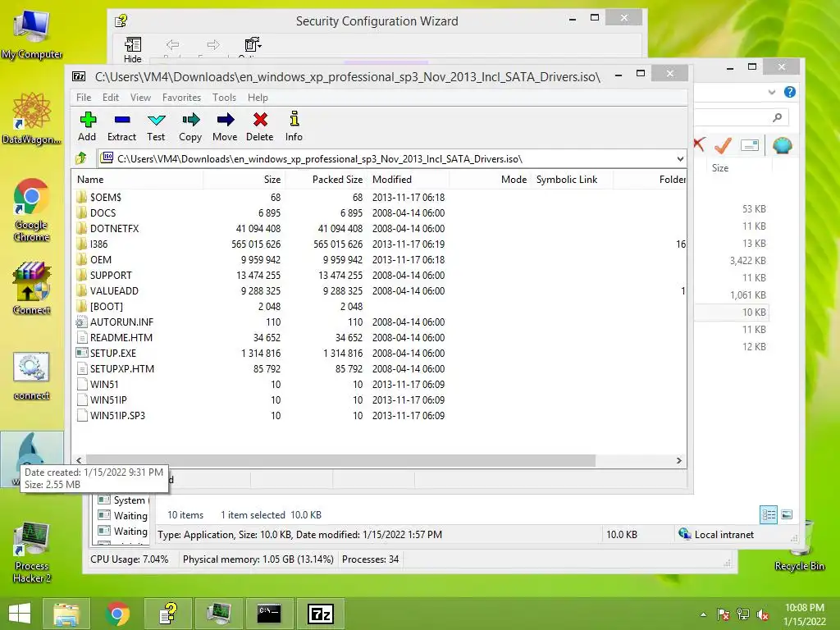Expand the 7-Zip address path dropdown
This screenshot has height=630, width=840.
click(x=680, y=159)
